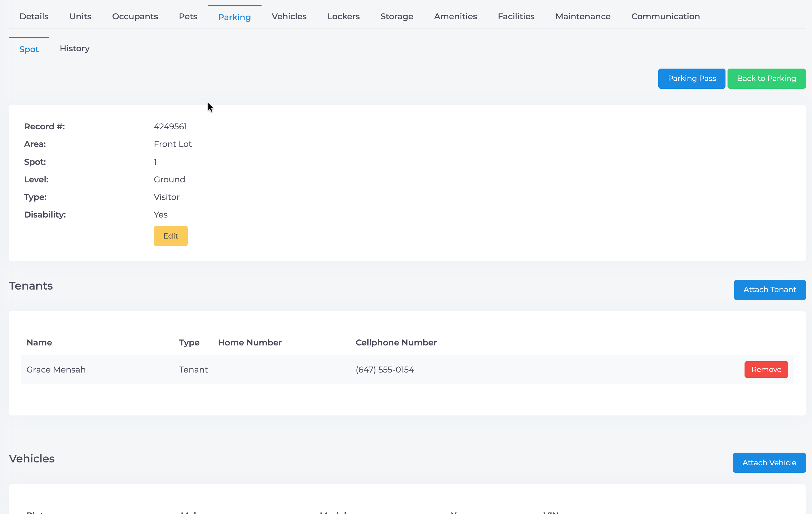The image size is (812, 514).
Task: Click the Visitor type value
Action: pos(167,197)
